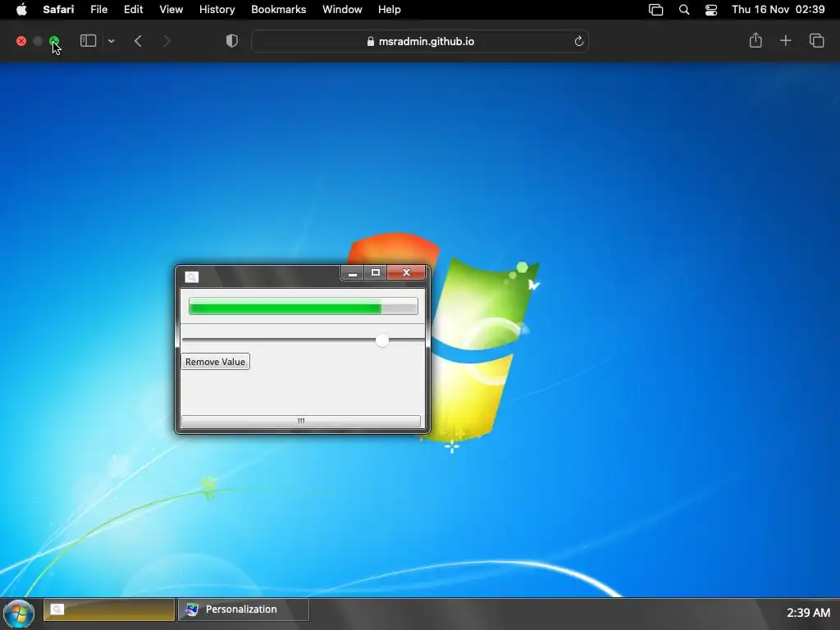The image size is (840, 630).
Task: Click the green progress bar
Action: [x=304, y=307]
